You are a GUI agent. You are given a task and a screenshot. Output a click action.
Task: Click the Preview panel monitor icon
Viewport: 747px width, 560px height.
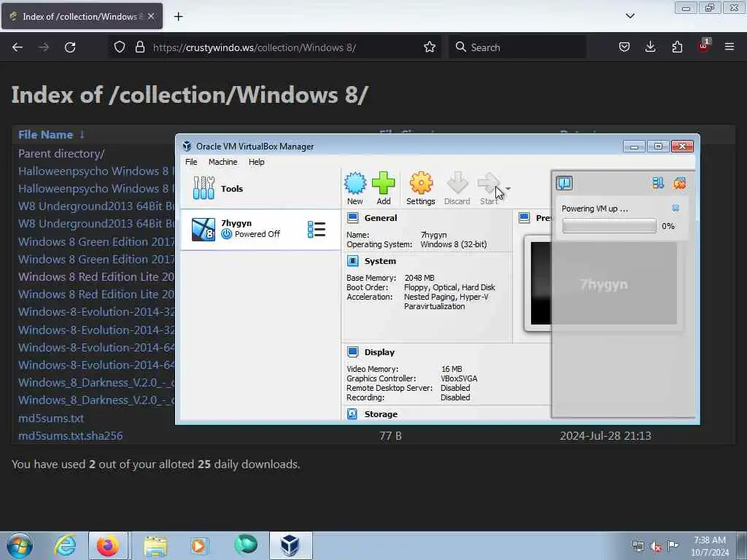click(524, 218)
